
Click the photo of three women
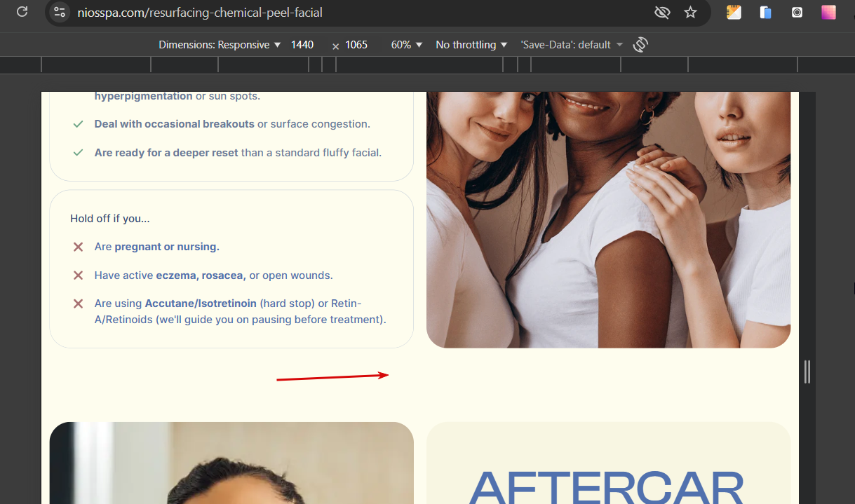[x=608, y=219]
